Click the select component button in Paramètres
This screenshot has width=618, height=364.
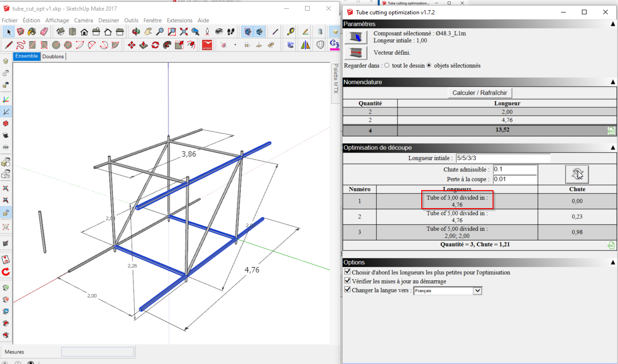click(x=356, y=37)
